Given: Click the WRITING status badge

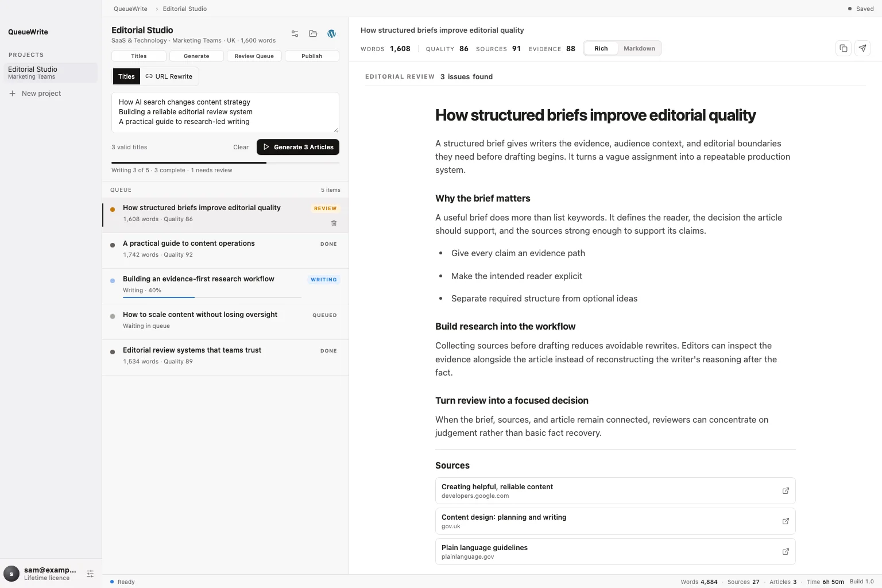Looking at the screenshot, I should tap(324, 280).
